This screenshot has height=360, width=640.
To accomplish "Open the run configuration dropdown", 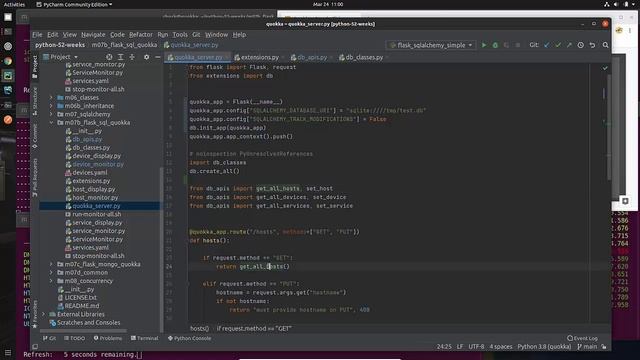I will (431, 45).
